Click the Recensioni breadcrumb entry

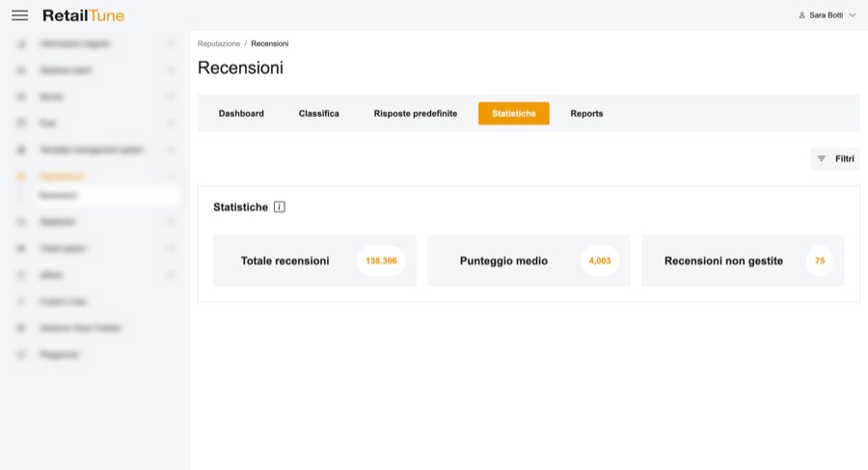point(270,43)
